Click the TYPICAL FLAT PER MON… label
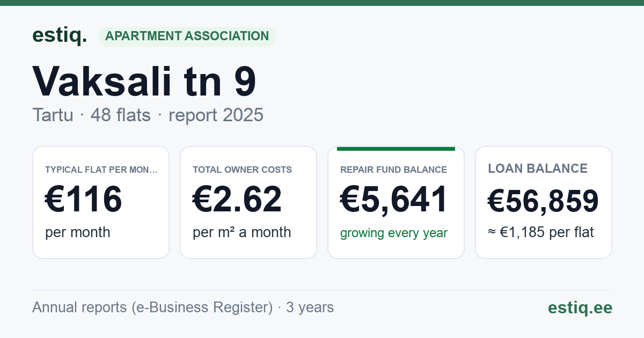The width and height of the screenshot is (644, 338). (101, 170)
